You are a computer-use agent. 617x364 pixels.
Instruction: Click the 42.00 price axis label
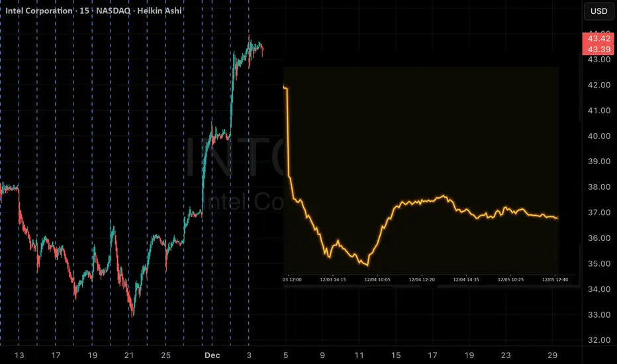(x=599, y=85)
